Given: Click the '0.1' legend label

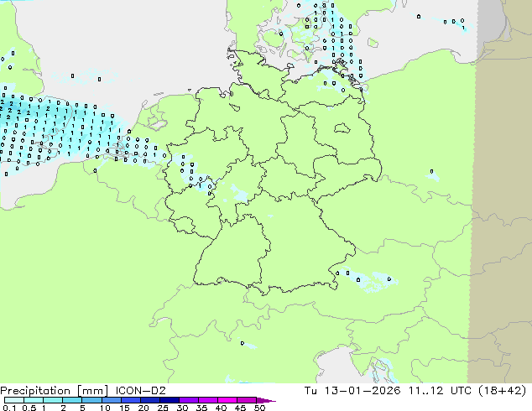Looking at the screenshot, I should [x=9, y=408].
